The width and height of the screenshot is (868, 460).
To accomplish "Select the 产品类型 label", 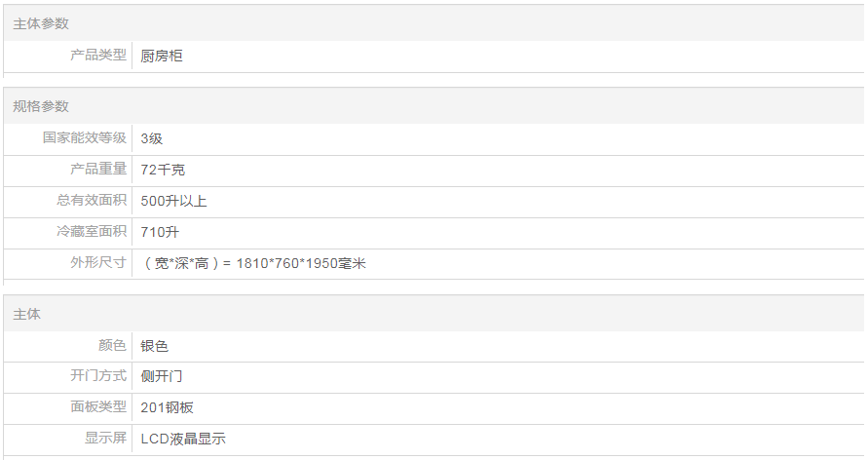I will click(98, 56).
